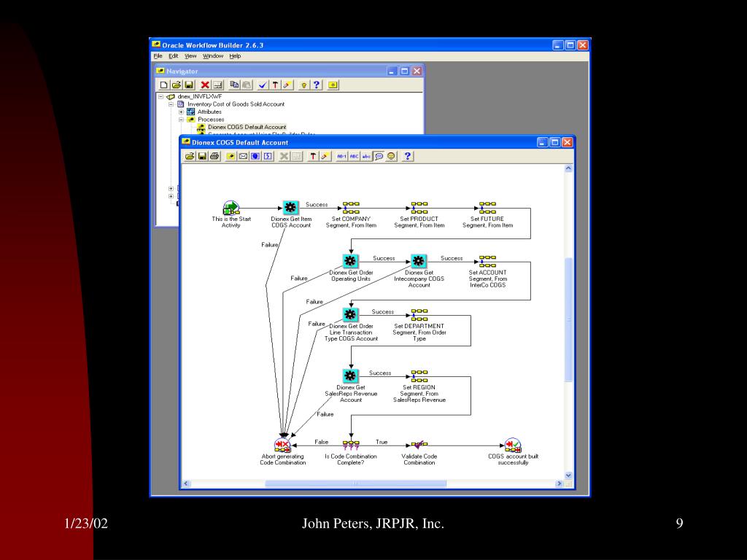
Task: Select Is Code Combination Complete? node
Action: point(351,446)
